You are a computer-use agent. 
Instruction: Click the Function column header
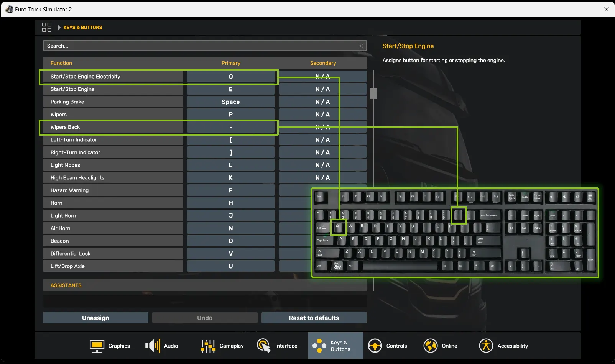pos(61,63)
